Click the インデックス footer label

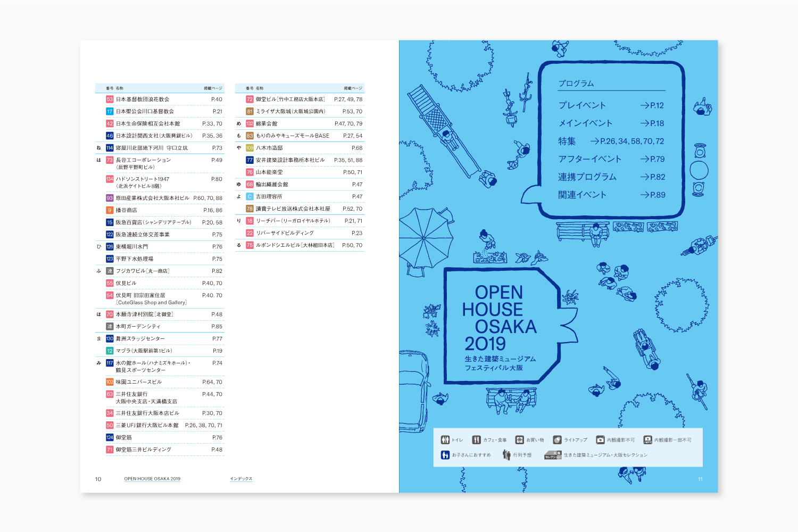click(x=241, y=479)
